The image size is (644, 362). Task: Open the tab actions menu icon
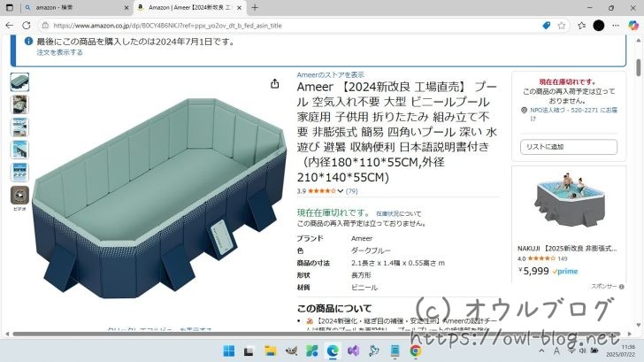pos(10,7)
